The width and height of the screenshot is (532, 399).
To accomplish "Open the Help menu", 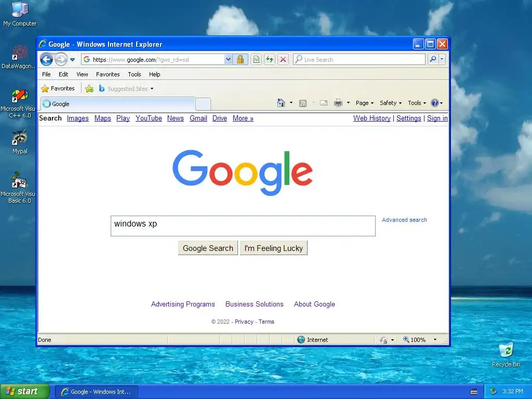I will pos(154,74).
